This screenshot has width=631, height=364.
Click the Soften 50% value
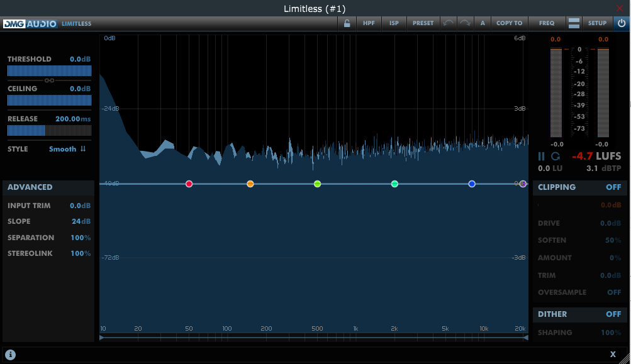613,240
